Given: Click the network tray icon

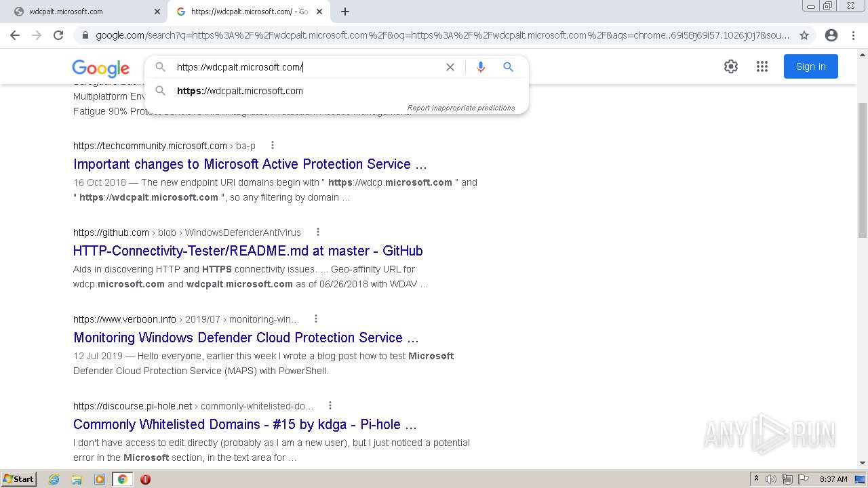Looking at the screenshot, I should click(x=787, y=479).
